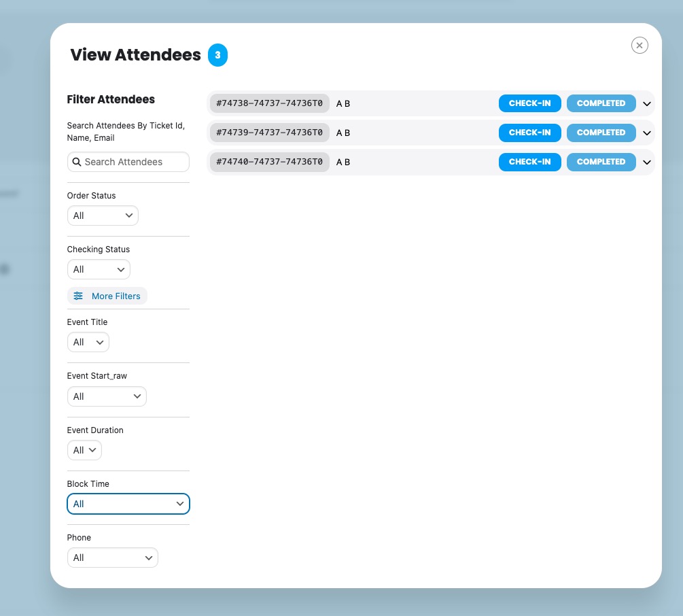This screenshot has height=616, width=683.
Task: Check in ticket #74738 attendee
Action: point(529,103)
